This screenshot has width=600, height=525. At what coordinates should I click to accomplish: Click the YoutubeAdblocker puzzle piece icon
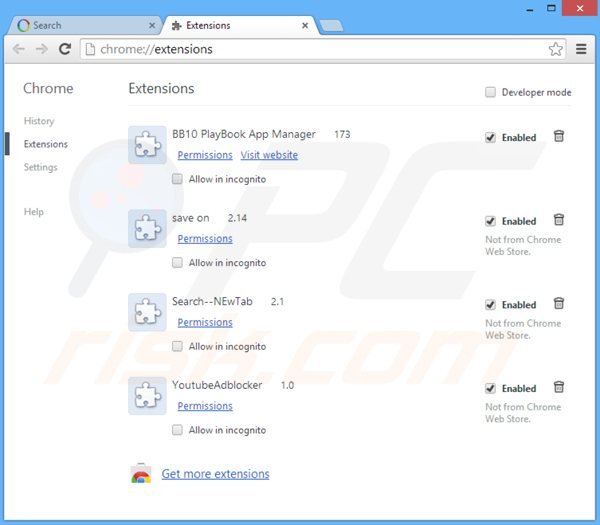pyautogui.click(x=147, y=396)
